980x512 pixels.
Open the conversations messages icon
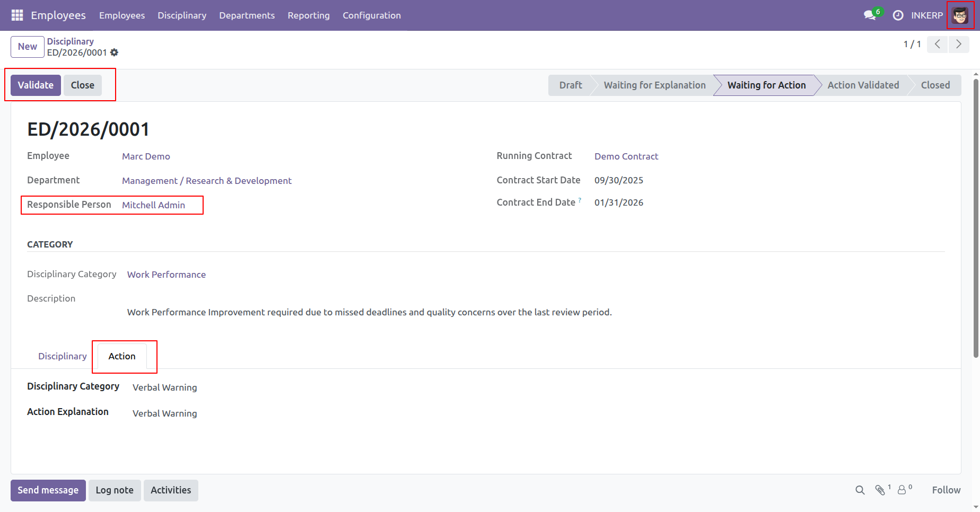pyautogui.click(x=870, y=15)
